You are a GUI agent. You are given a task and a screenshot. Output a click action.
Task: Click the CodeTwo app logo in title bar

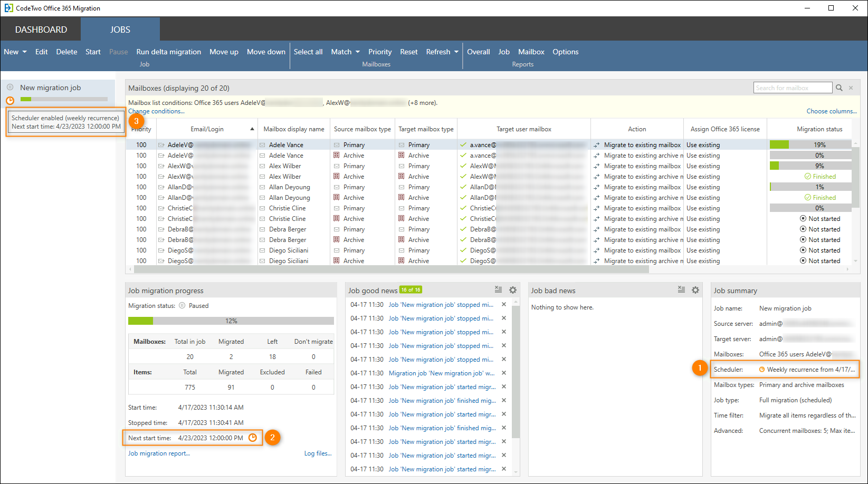[x=8, y=8]
